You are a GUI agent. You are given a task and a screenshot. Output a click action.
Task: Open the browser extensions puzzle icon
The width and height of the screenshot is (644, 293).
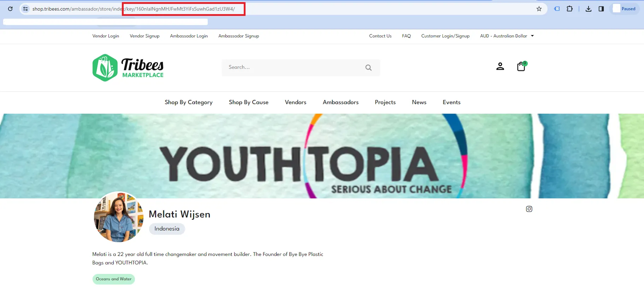click(570, 9)
